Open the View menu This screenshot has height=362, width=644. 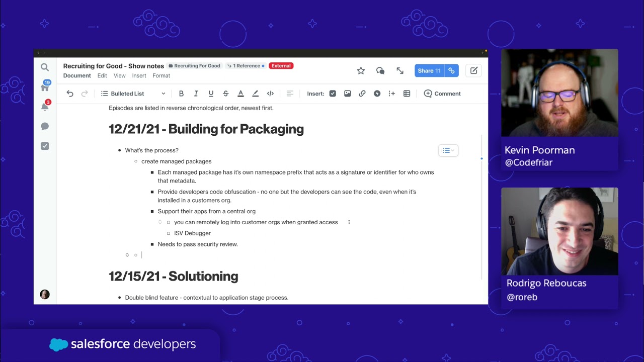pyautogui.click(x=120, y=76)
